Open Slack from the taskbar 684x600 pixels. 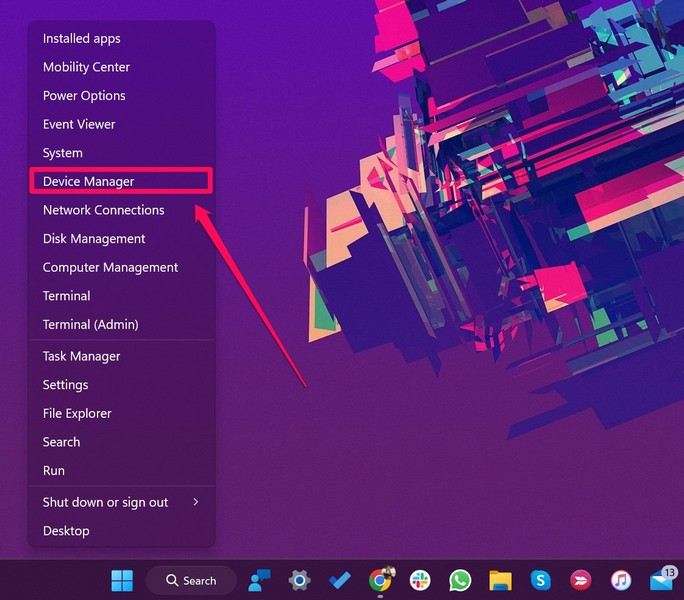point(419,580)
